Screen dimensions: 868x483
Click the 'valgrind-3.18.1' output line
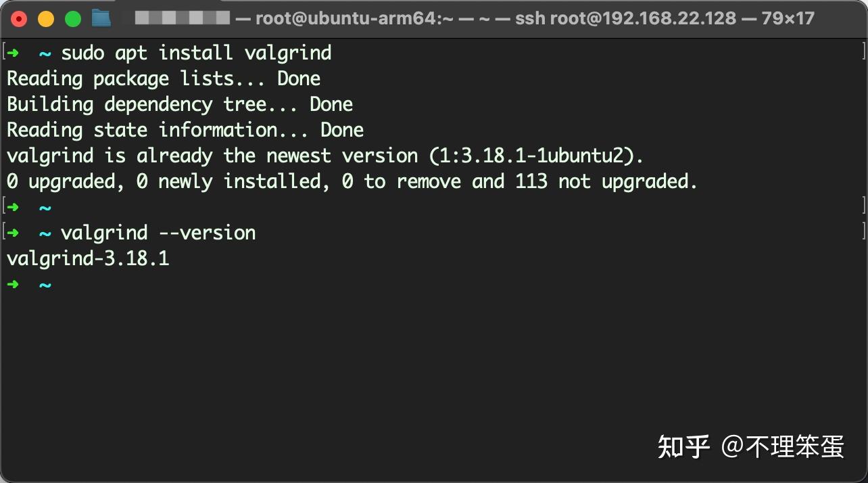88,258
